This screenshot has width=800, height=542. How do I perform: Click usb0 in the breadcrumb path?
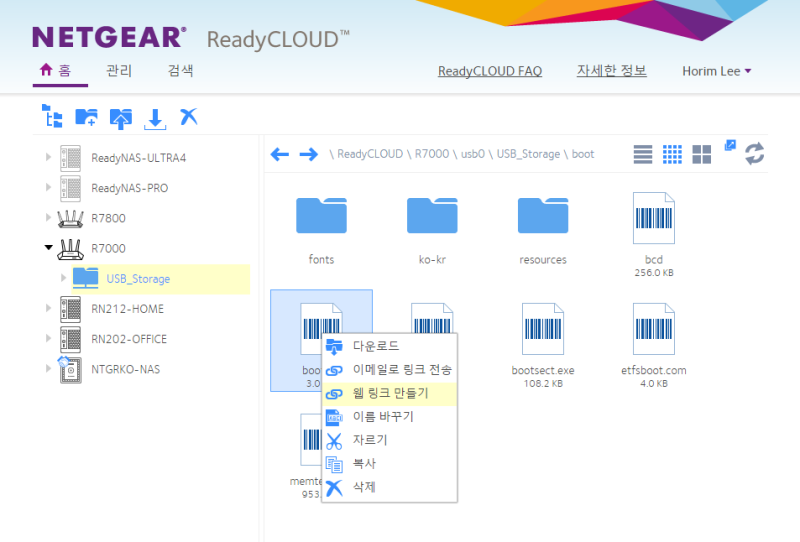tap(473, 154)
